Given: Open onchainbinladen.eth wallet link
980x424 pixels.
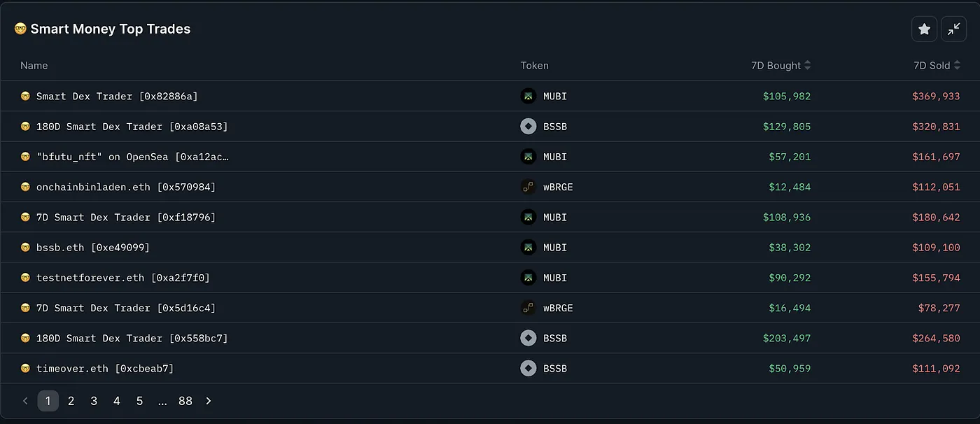Looking at the screenshot, I should coord(126,187).
